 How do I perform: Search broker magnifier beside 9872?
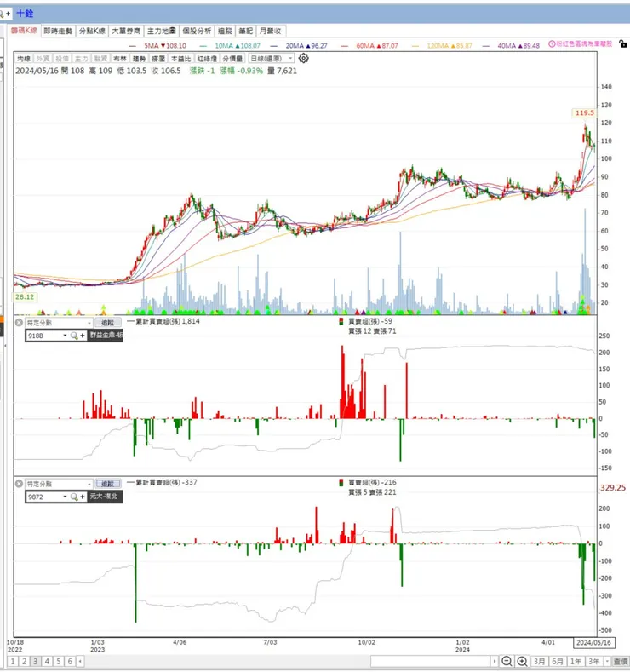pyautogui.click(x=74, y=497)
